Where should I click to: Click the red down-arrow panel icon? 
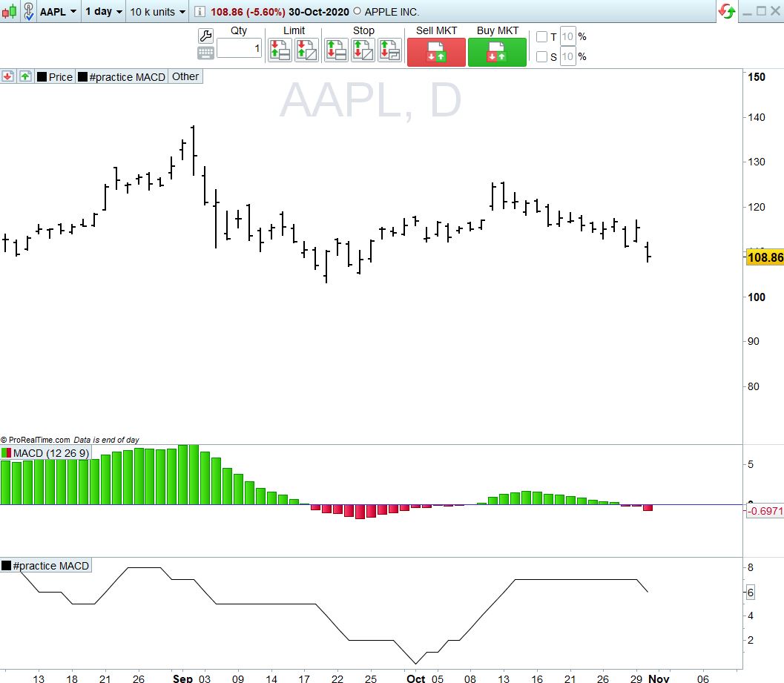click(7, 76)
